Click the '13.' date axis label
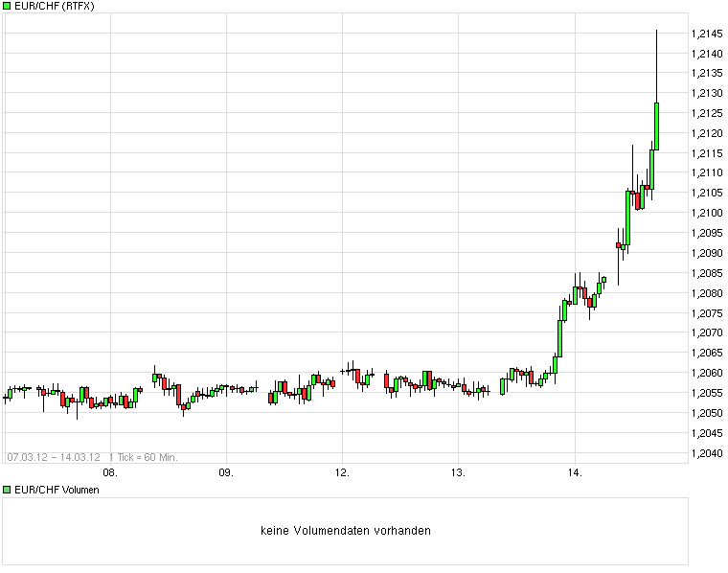This screenshot has height=573, width=728. 458,472
